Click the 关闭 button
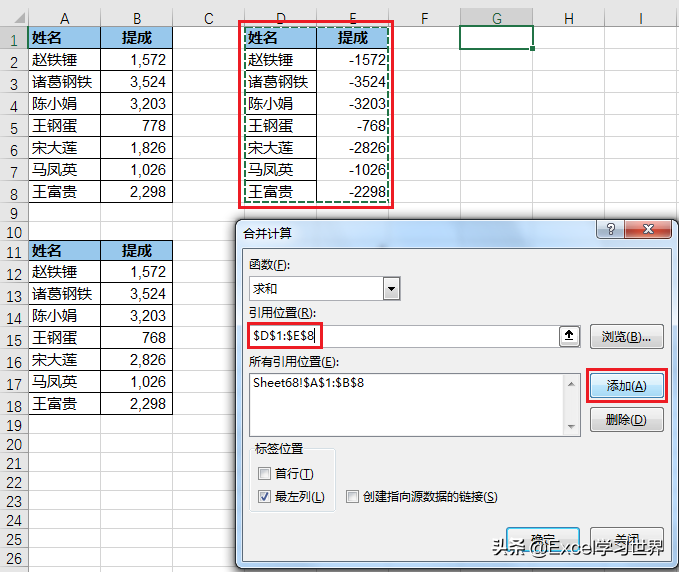The height and width of the screenshot is (572, 679). point(627,540)
